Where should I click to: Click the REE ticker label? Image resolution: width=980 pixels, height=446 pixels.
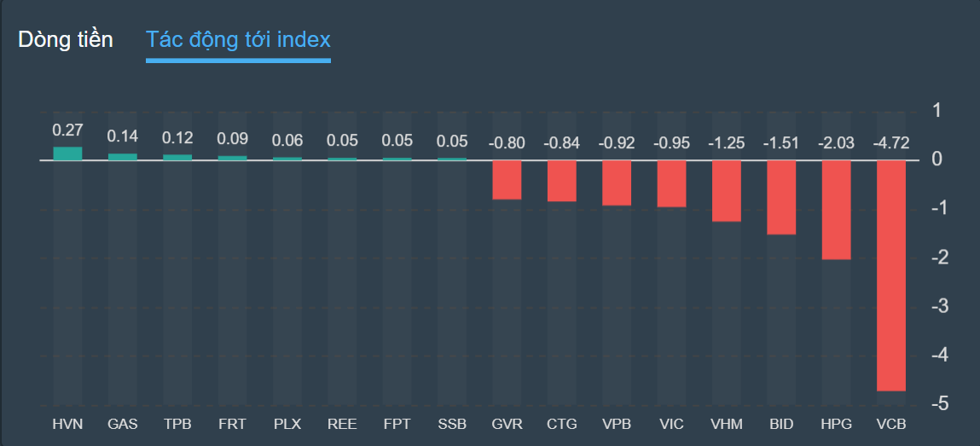coord(342,424)
